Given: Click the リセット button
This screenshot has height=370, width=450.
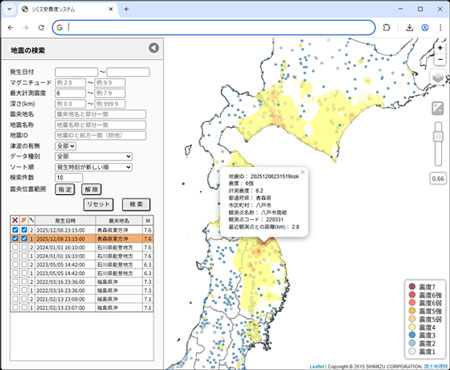Looking at the screenshot, I should pyautogui.click(x=98, y=204).
